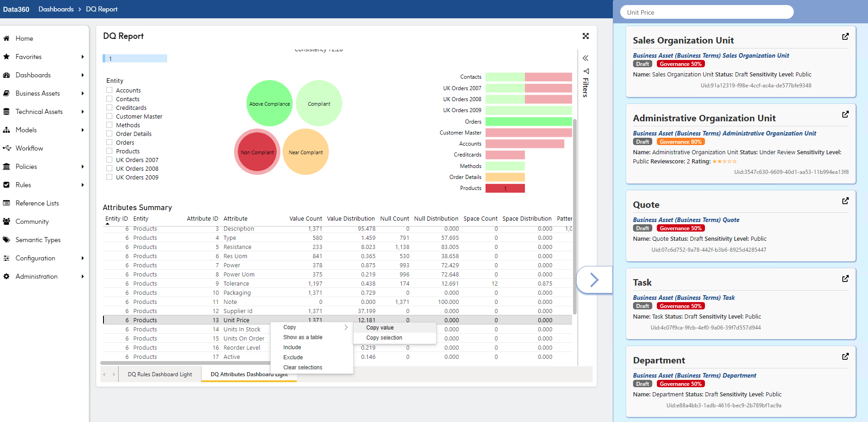Navigate to Dashboards in the breadcrumb

point(56,9)
